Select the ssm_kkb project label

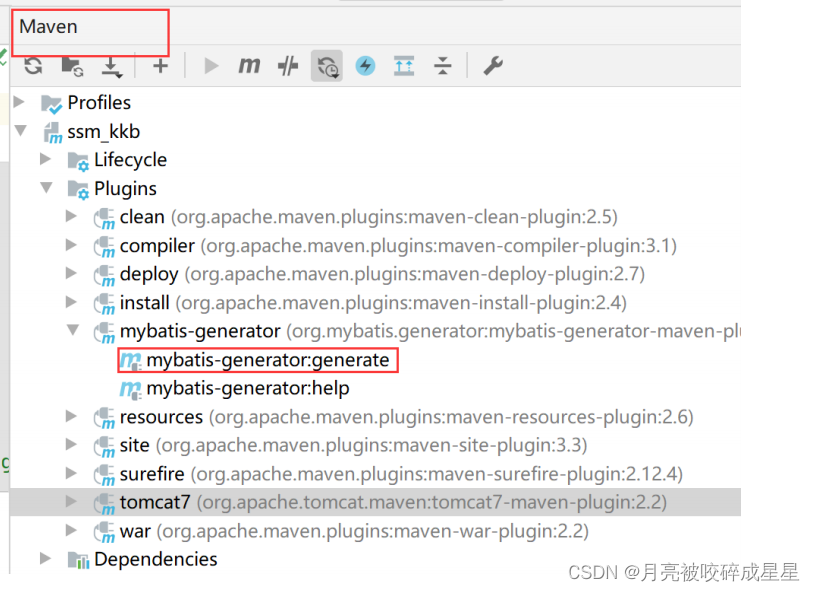coord(104,132)
